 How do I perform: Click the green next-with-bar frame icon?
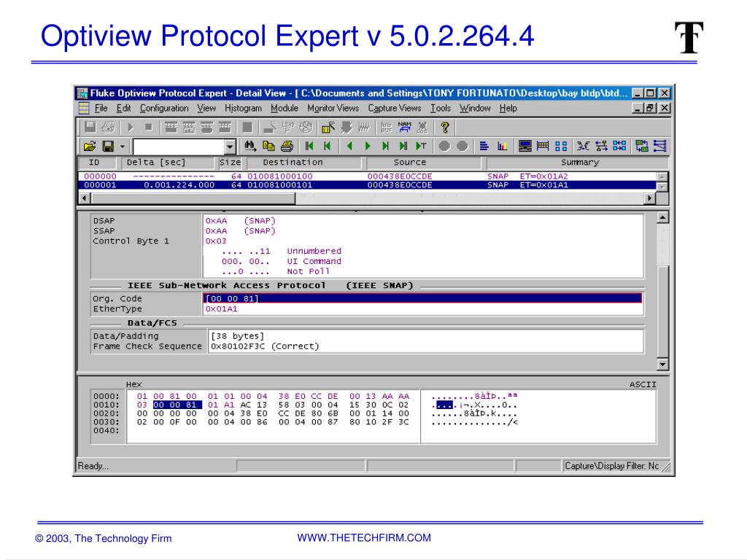click(x=385, y=146)
